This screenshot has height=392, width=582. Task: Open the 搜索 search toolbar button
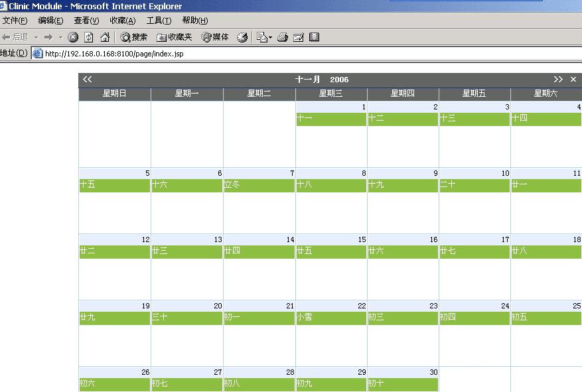(134, 37)
